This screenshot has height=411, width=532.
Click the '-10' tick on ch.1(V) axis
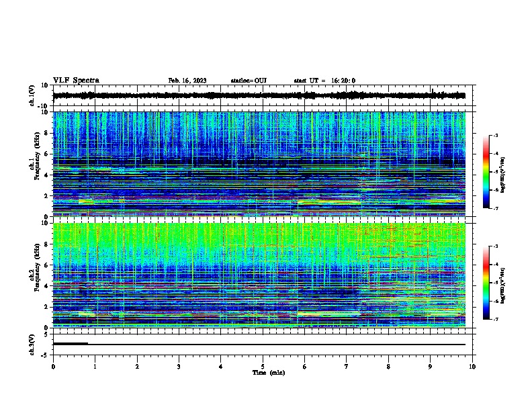(44, 106)
